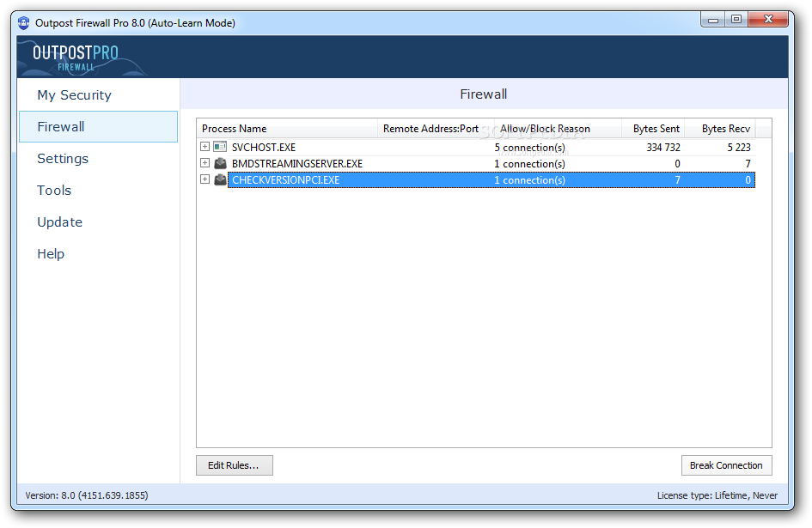Open the Settings section
The image size is (812, 528).
(x=63, y=158)
